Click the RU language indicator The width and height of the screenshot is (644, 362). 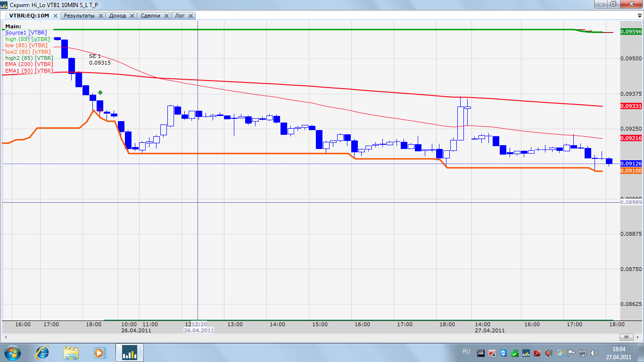pos(466,352)
